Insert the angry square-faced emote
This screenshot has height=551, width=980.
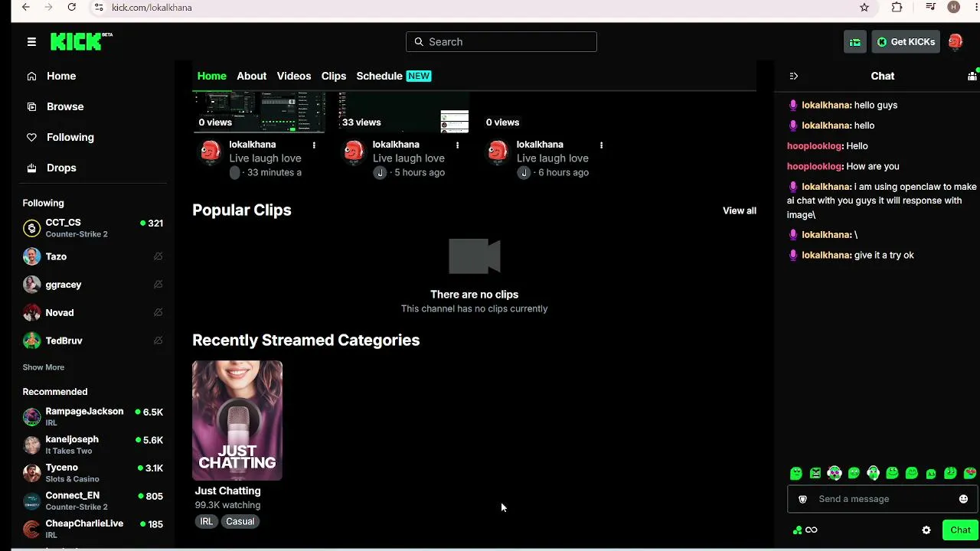point(815,474)
